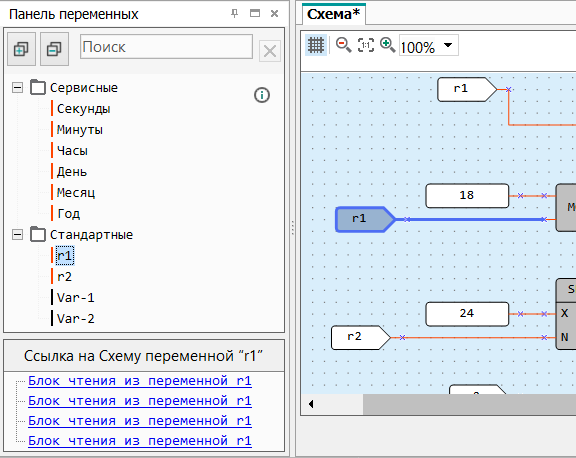
Task: Zoom out with the minus magnifier
Action: 343,45
